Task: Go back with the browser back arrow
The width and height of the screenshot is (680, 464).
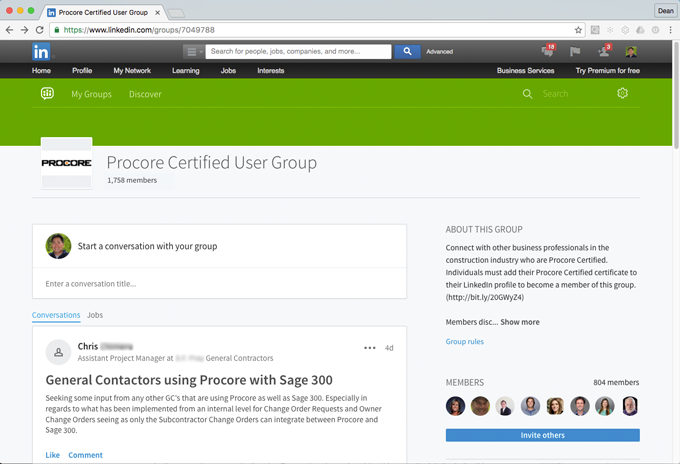Action: click(10, 30)
